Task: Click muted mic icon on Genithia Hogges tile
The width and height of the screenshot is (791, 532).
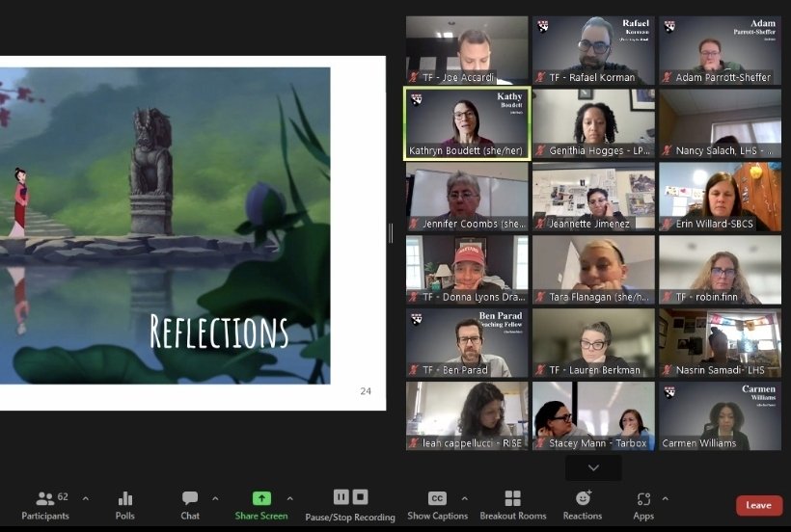Action: click(x=540, y=150)
